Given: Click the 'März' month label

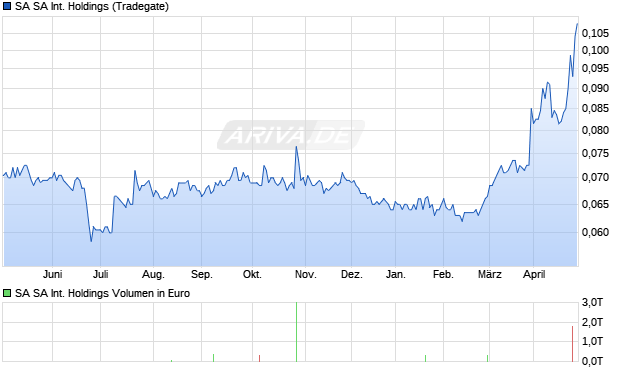Looking at the screenshot, I should (490, 274).
